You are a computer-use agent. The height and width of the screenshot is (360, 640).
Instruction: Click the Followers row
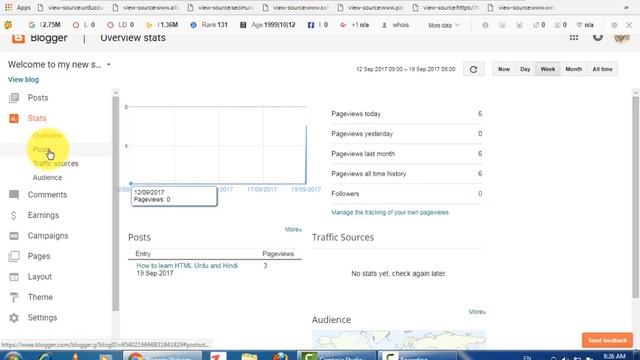[407, 194]
